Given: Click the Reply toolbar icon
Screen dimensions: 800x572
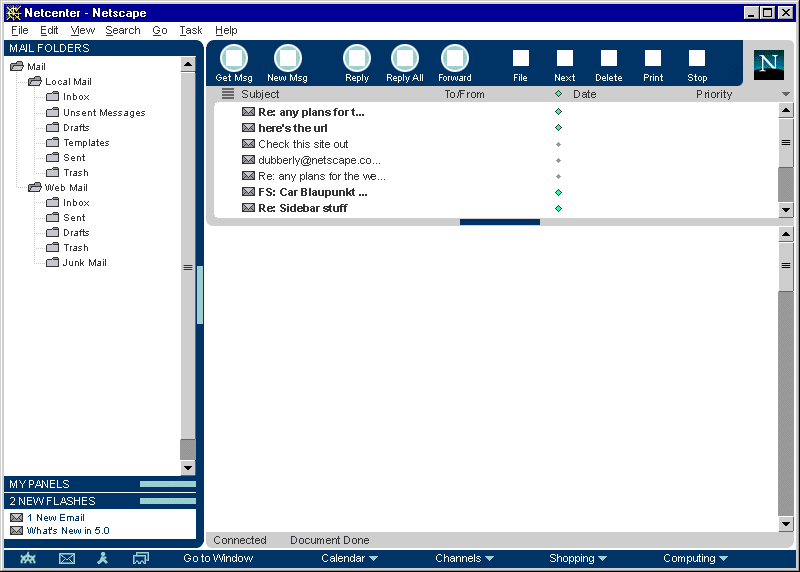Looking at the screenshot, I should (x=357, y=58).
